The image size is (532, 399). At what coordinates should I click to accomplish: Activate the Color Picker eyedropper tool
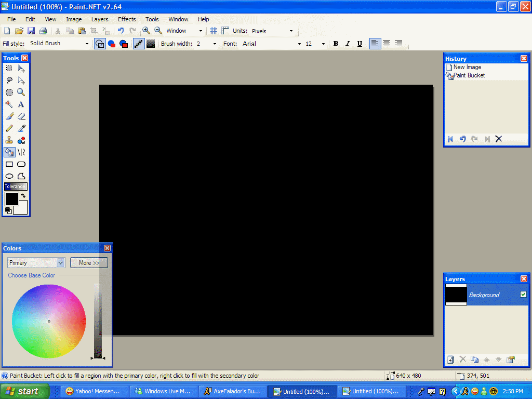[x=21, y=128]
